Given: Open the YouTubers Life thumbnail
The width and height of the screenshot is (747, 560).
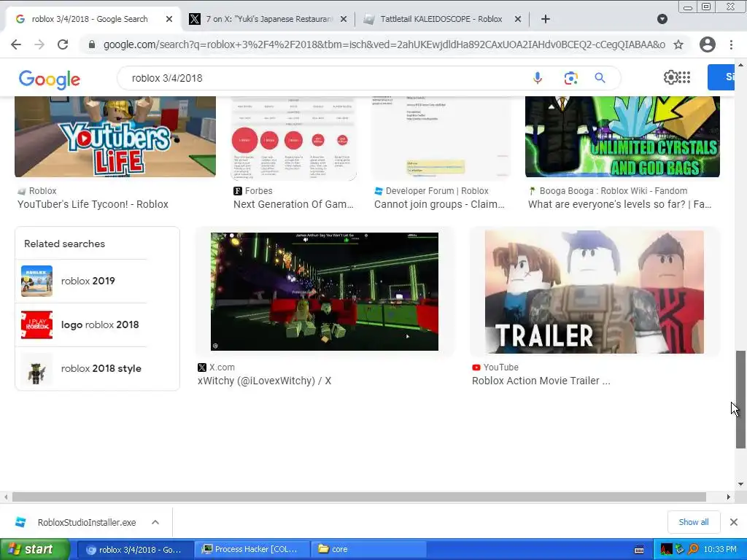Looking at the screenshot, I should 115,136.
